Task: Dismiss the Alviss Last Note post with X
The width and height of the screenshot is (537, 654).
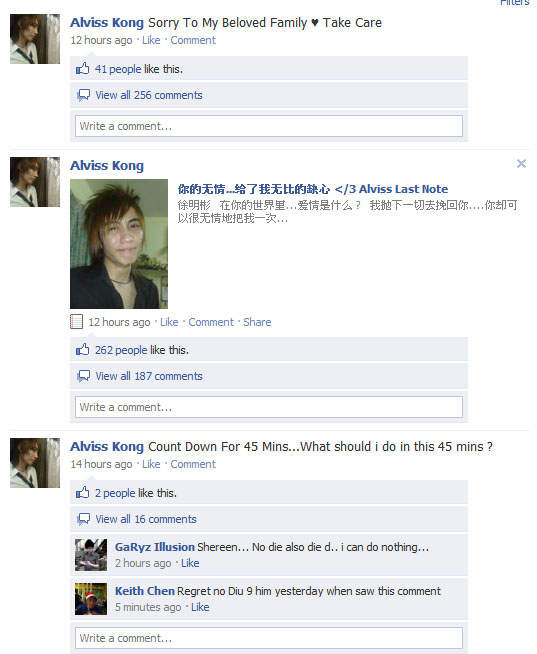Action: click(x=521, y=164)
